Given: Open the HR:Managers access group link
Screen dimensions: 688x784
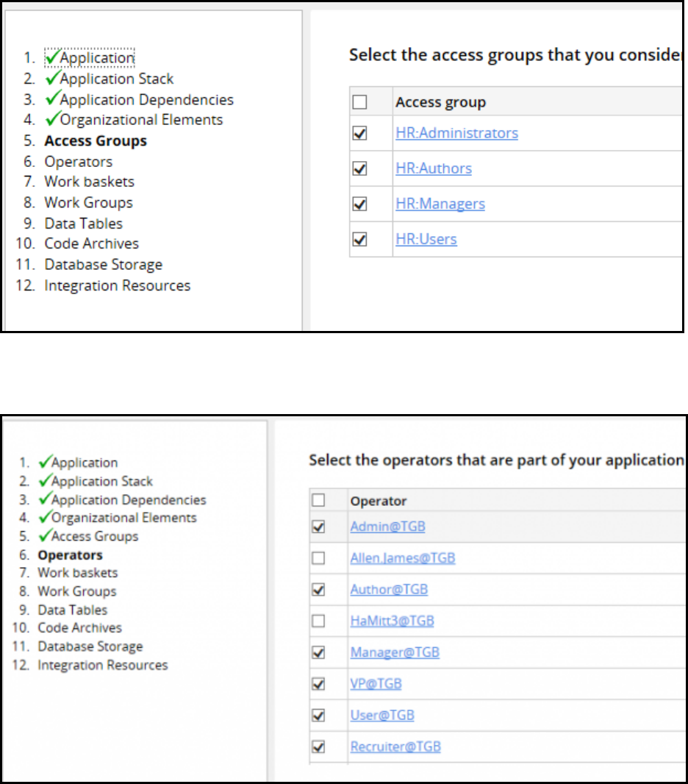Looking at the screenshot, I should [x=440, y=204].
